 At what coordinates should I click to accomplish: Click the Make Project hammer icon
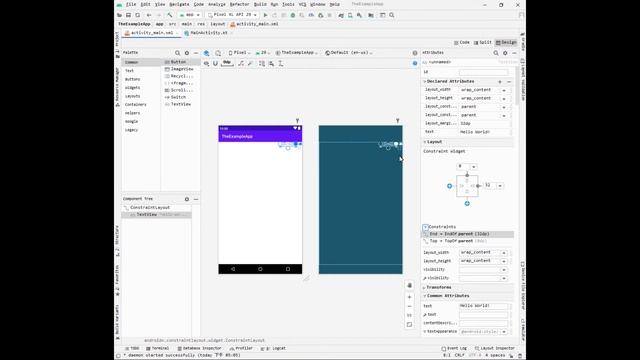[170, 15]
